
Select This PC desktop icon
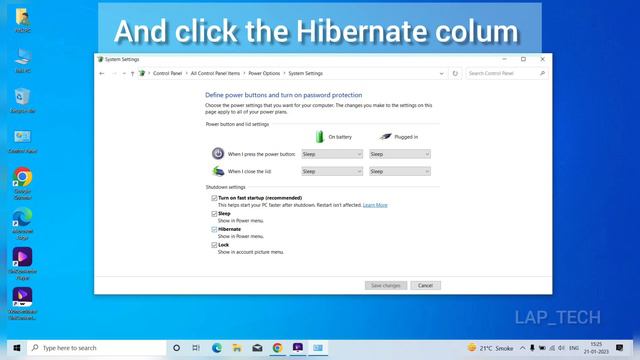tap(22, 60)
